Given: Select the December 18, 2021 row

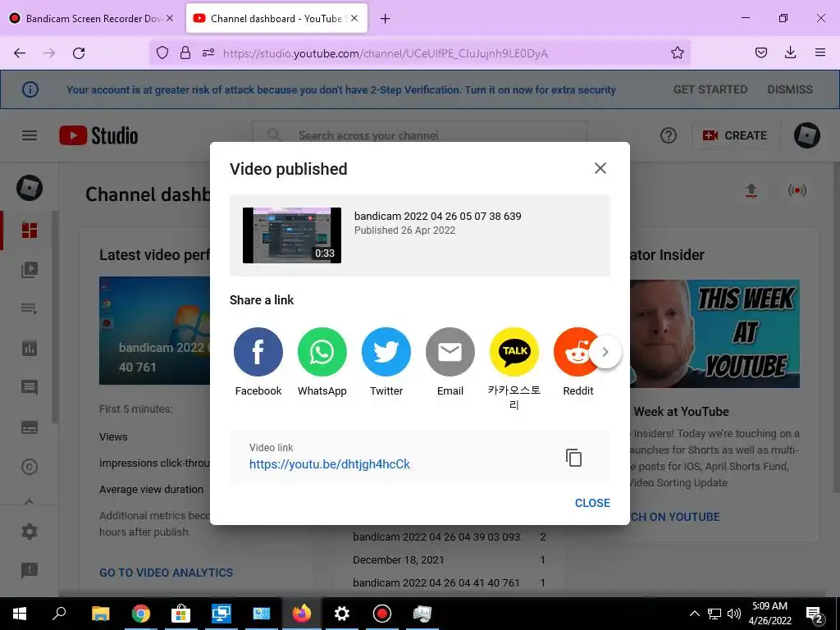Looking at the screenshot, I should tap(449, 559).
